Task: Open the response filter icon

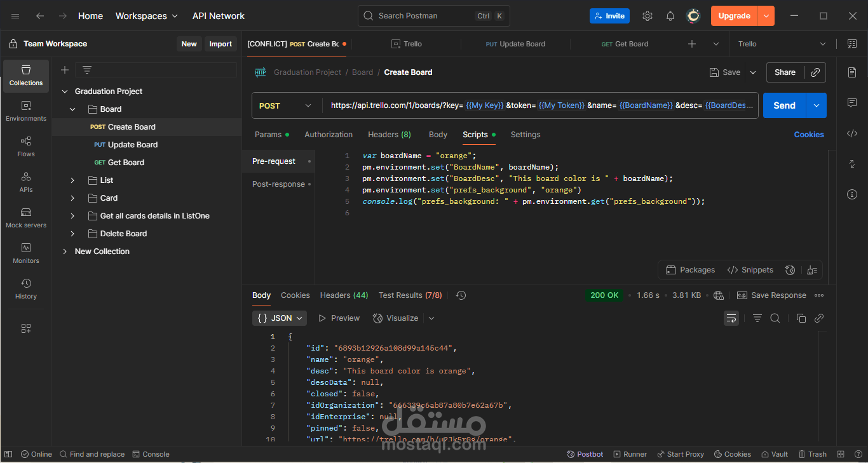Action: [757, 318]
